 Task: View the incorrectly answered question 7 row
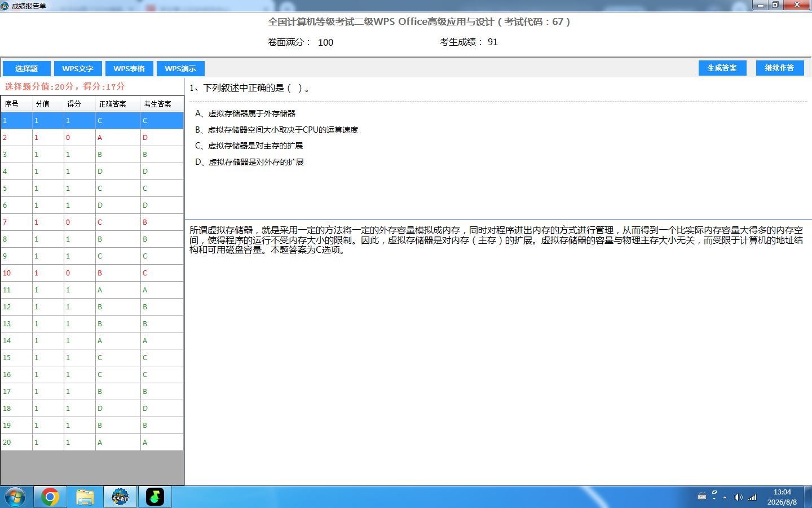[x=92, y=222]
